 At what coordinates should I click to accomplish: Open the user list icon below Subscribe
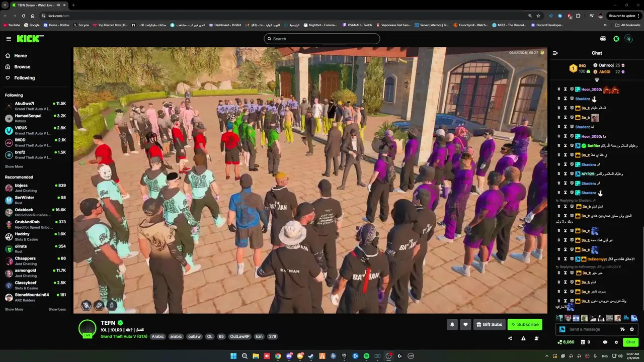pos(536,338)
